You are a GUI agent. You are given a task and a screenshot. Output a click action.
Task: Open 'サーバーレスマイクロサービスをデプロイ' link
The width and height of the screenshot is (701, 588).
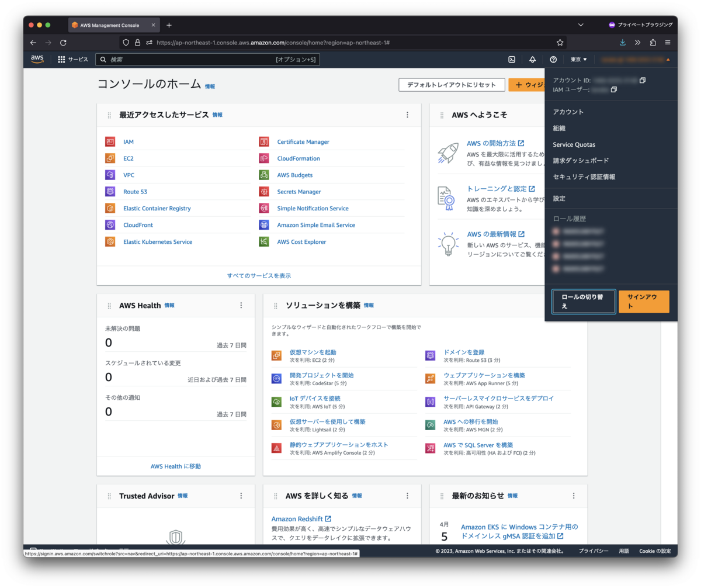[499, 398]
